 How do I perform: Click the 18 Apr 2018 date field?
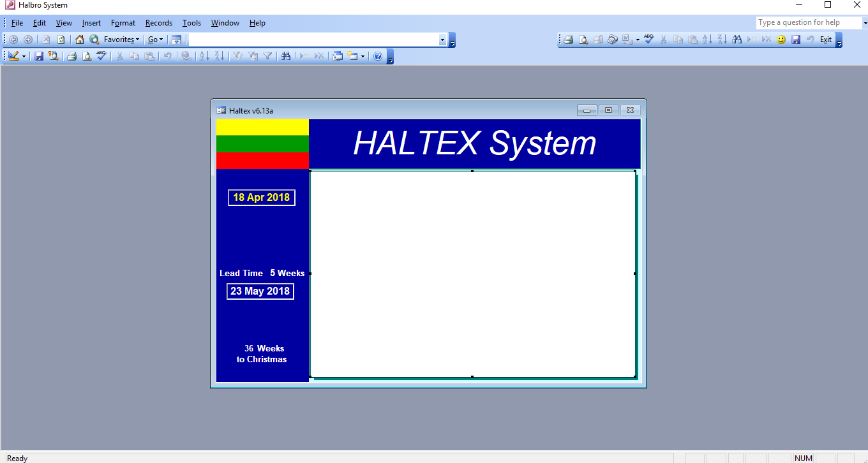[262, 198]
